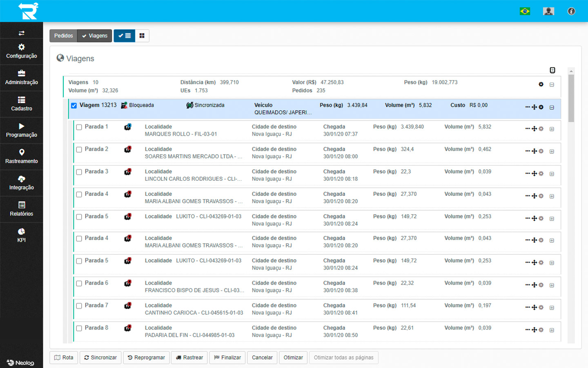The image size is (588, 368).
Task: Click the Brazil flag language icon
Action: tap(525, 11)
